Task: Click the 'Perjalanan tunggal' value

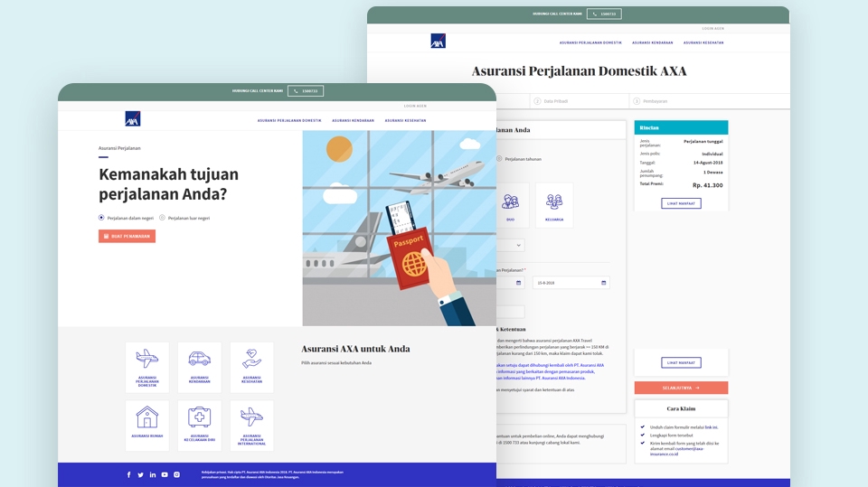Action: pyautogui.click(x=703, y=142)
